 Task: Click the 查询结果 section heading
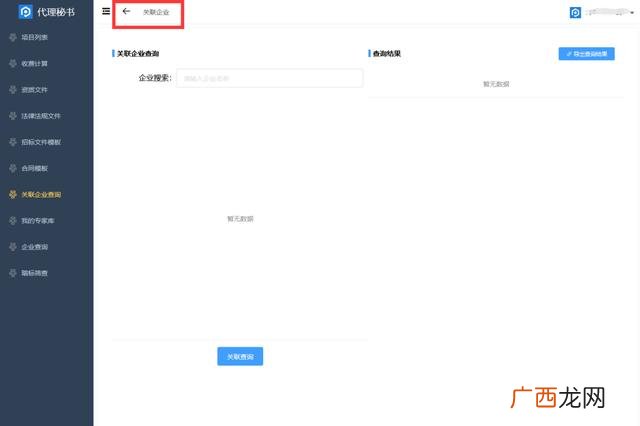(x=387, y=53)
